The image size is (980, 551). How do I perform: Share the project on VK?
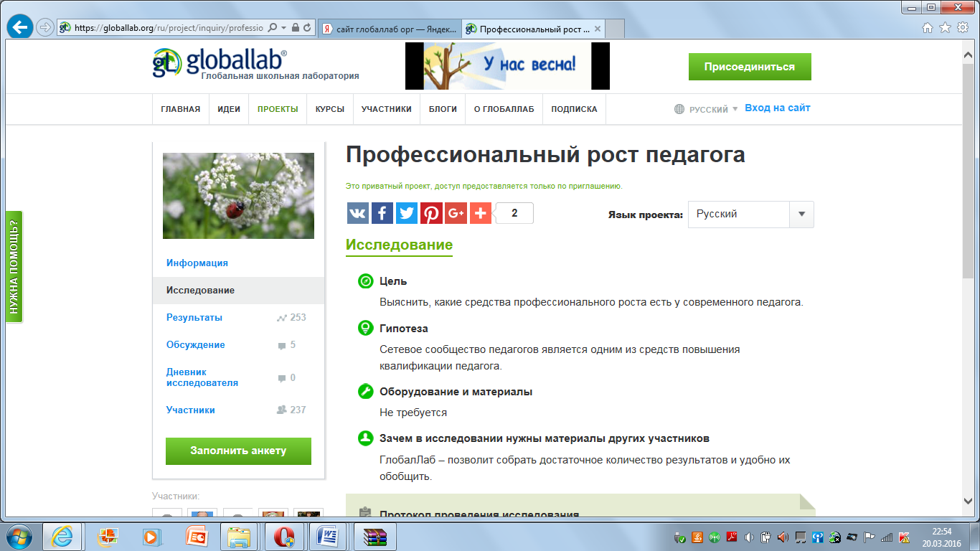357,213
